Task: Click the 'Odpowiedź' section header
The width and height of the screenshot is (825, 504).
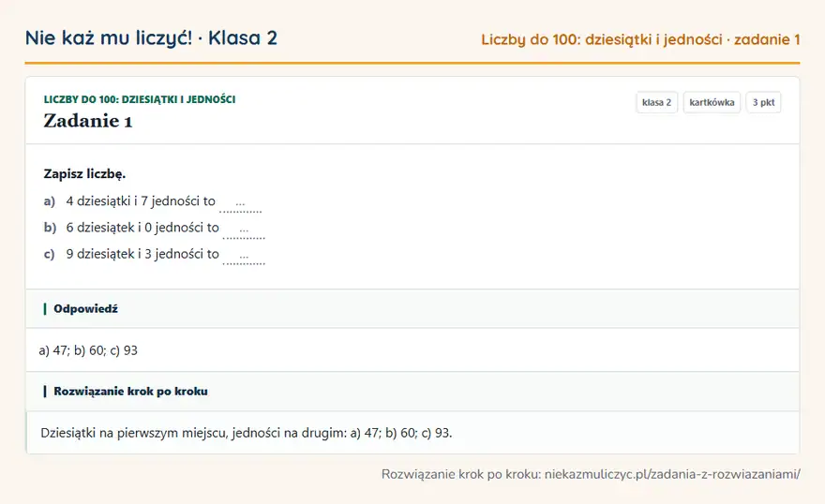Action: (412, 308)
